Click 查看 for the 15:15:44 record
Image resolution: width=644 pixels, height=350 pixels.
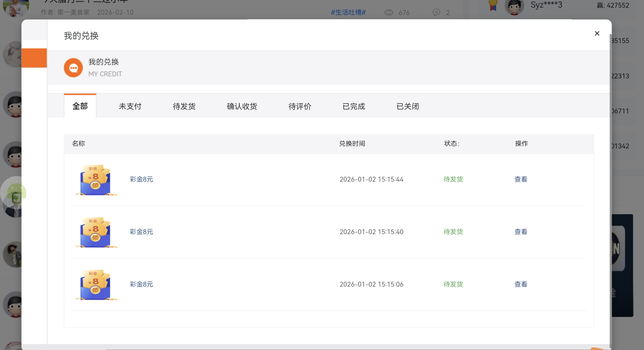click(x=521, y=179)
